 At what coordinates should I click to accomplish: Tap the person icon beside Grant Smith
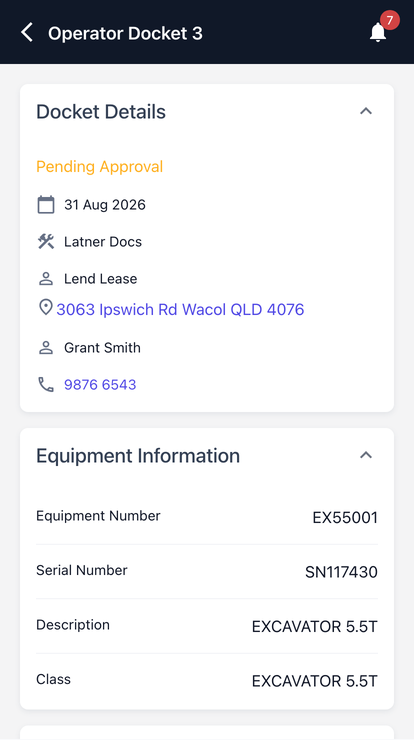46,348
